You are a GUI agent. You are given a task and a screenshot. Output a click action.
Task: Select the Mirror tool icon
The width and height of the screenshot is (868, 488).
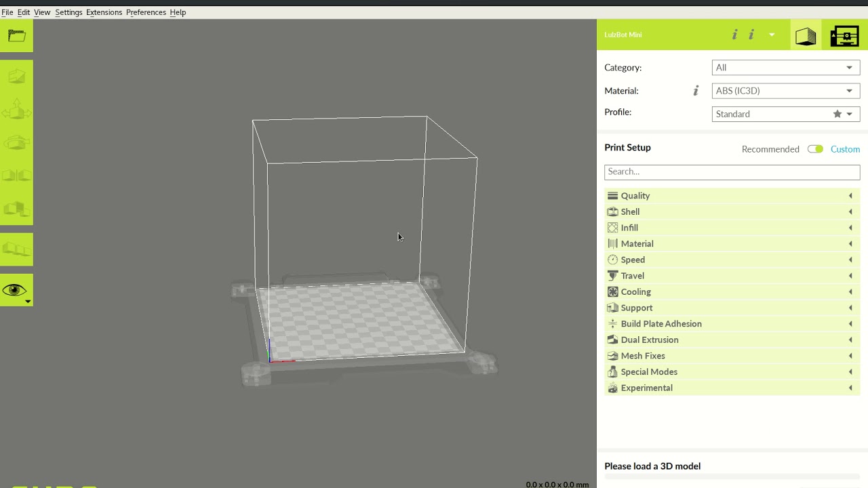point(16,175)
